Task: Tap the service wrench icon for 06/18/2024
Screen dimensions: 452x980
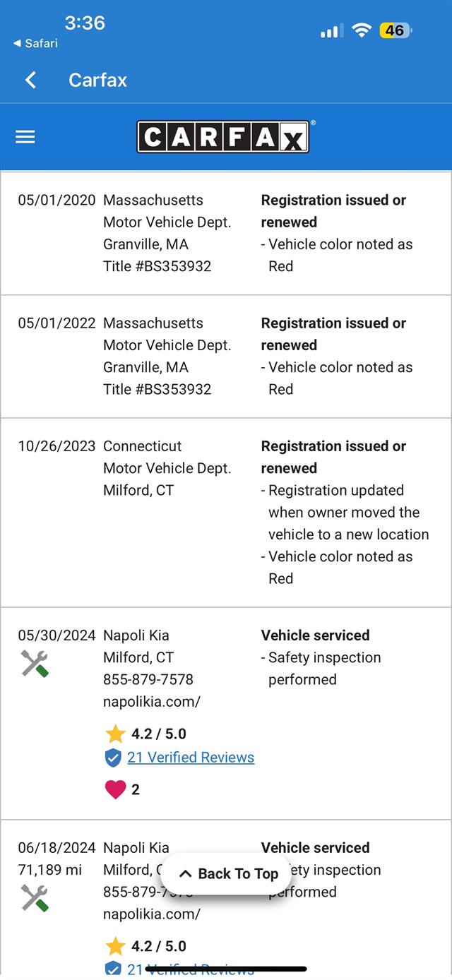Action: tap(35, 897)
